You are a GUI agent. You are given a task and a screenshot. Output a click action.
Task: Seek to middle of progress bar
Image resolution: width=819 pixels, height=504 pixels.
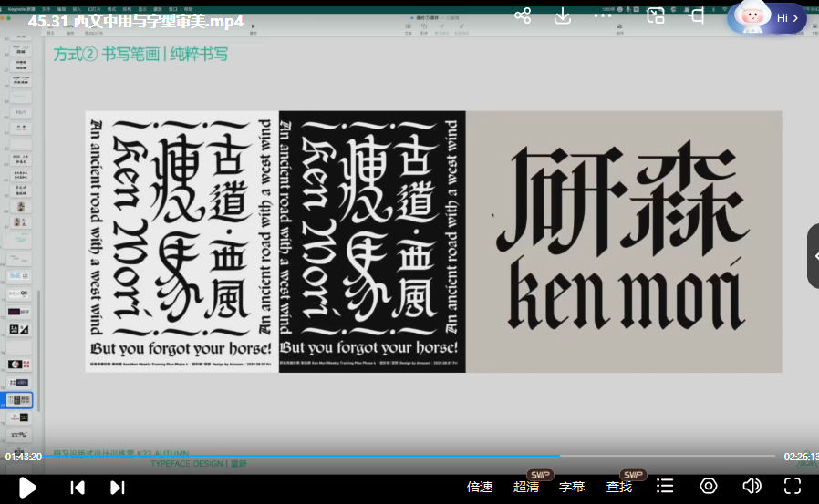[x=409, y=456]
